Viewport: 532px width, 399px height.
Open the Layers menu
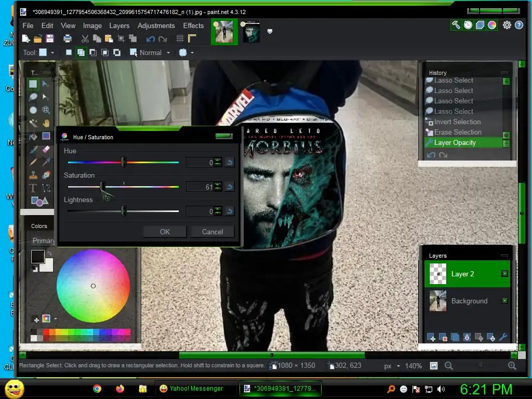[x=119, y=25]
